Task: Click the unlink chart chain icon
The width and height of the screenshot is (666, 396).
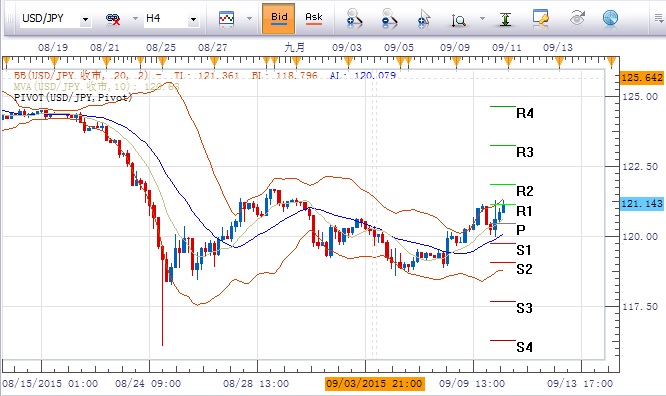Action: tap(113, 19)
